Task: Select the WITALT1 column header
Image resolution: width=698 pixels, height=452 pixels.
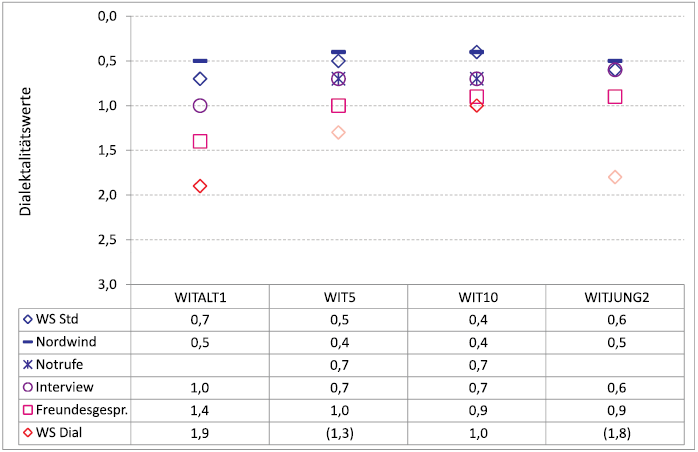Action: tap(200, 297)
